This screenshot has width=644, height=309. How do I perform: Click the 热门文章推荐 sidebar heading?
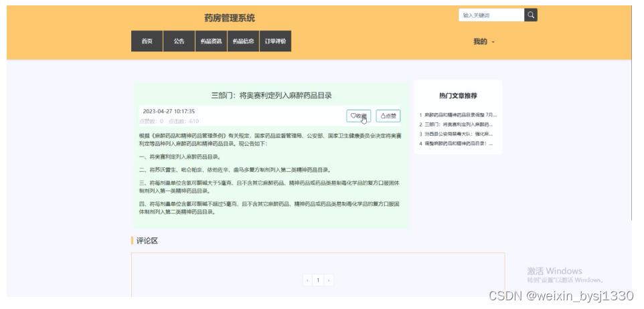point(458,96)
